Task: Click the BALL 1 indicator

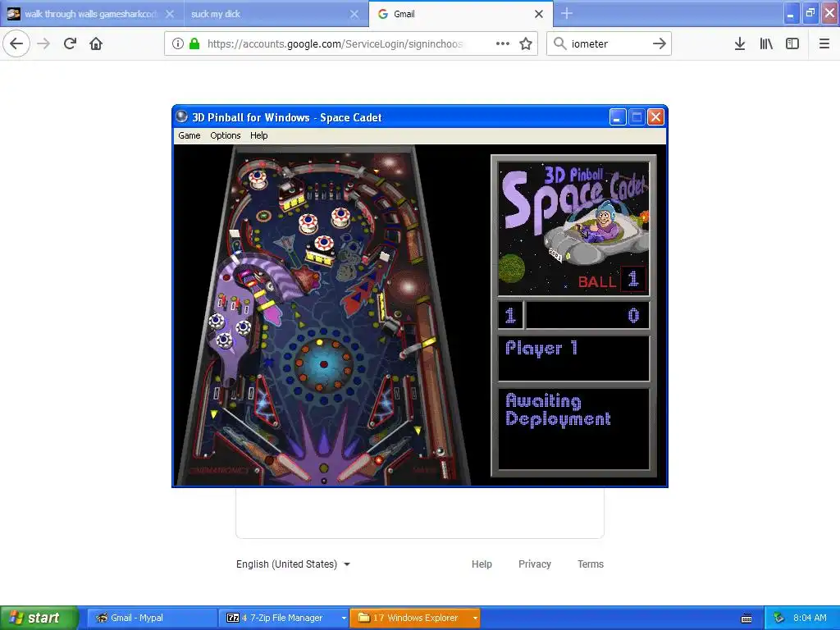Action: pyautogui.click(x=612, y=280)
